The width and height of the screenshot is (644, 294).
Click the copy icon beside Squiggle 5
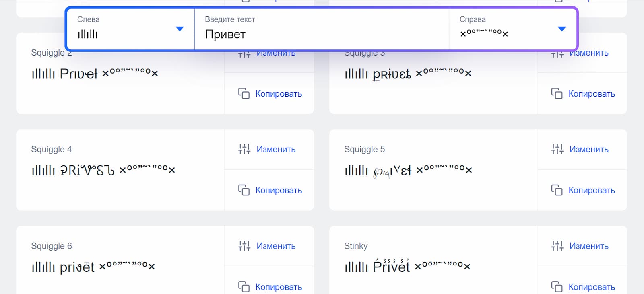(557, 190)
